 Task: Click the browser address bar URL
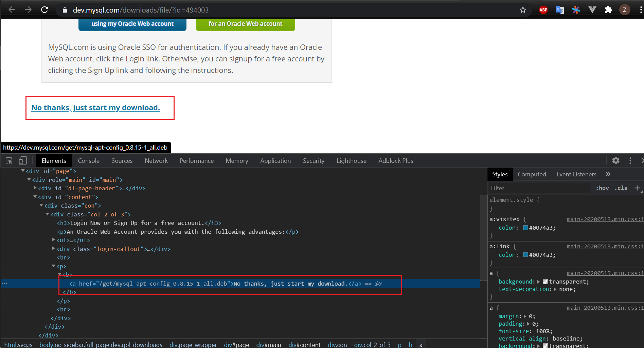(x=141, y=10)
